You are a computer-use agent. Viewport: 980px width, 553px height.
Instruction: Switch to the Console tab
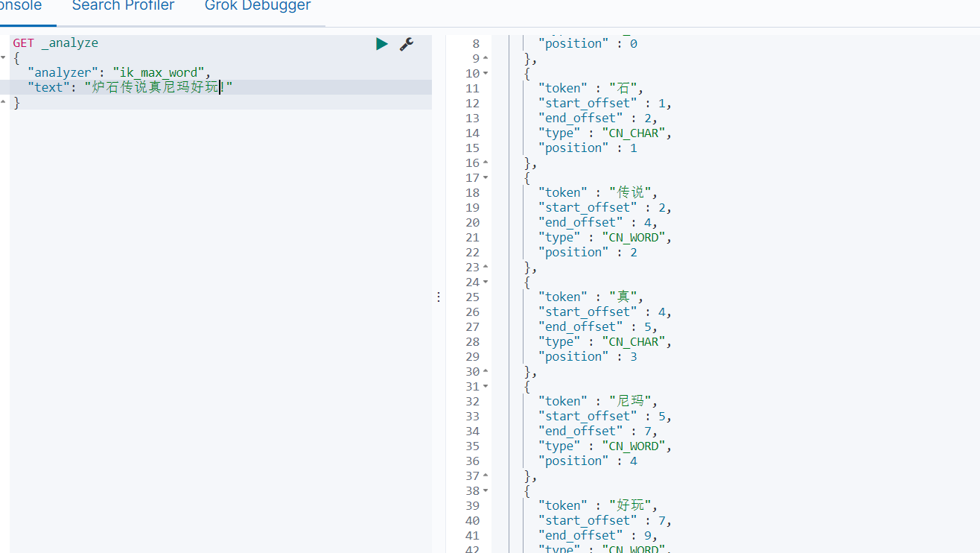pyautogui.click(x=21, y=6)
